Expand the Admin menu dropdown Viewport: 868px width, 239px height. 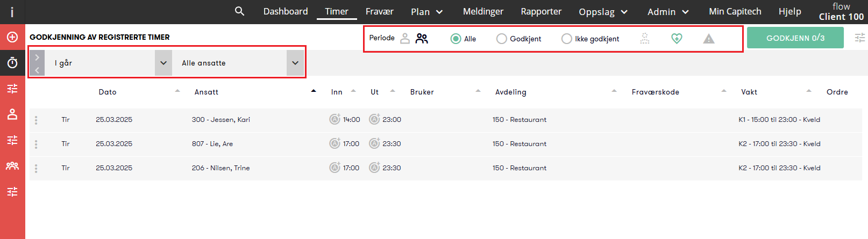(668, 12)
